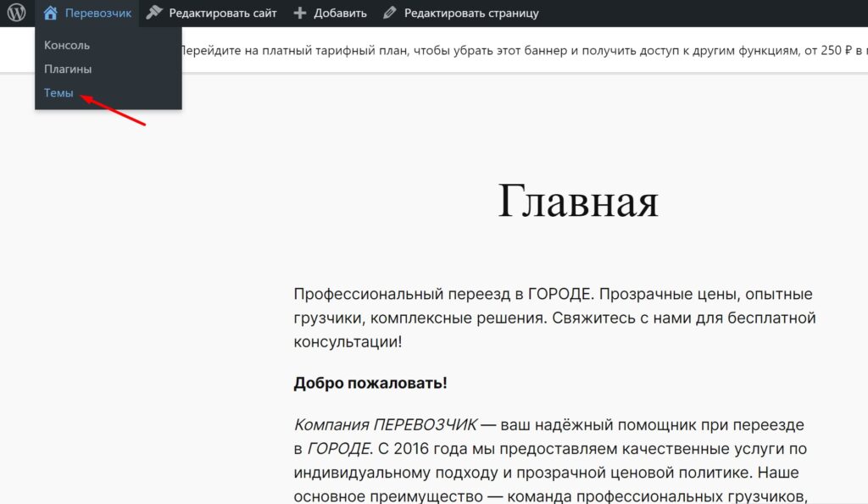Screen dimensions: 868x504
Task: Click the Добро пожаловать! bold text
Action: click(370, 383)
